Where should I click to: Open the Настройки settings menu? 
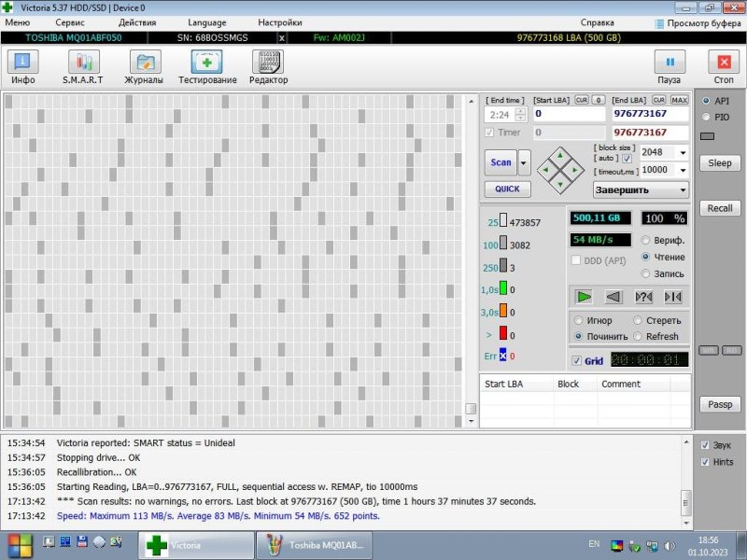pos(279,21)
